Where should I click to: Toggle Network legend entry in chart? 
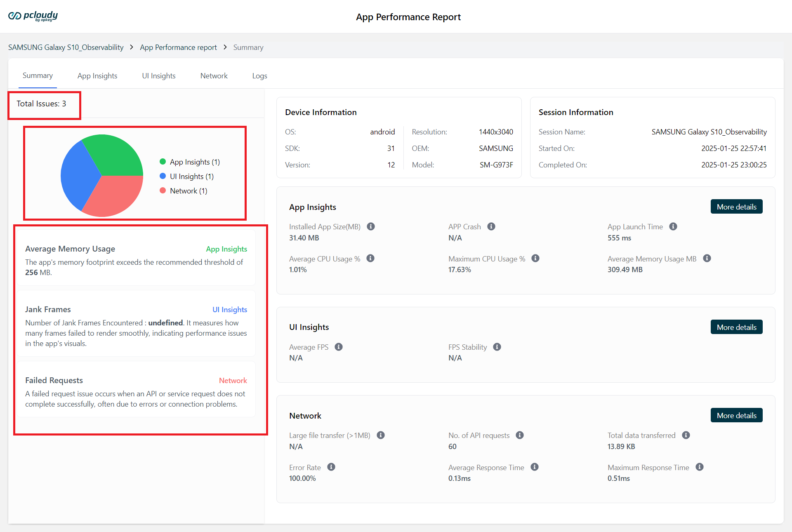(184, 191)
